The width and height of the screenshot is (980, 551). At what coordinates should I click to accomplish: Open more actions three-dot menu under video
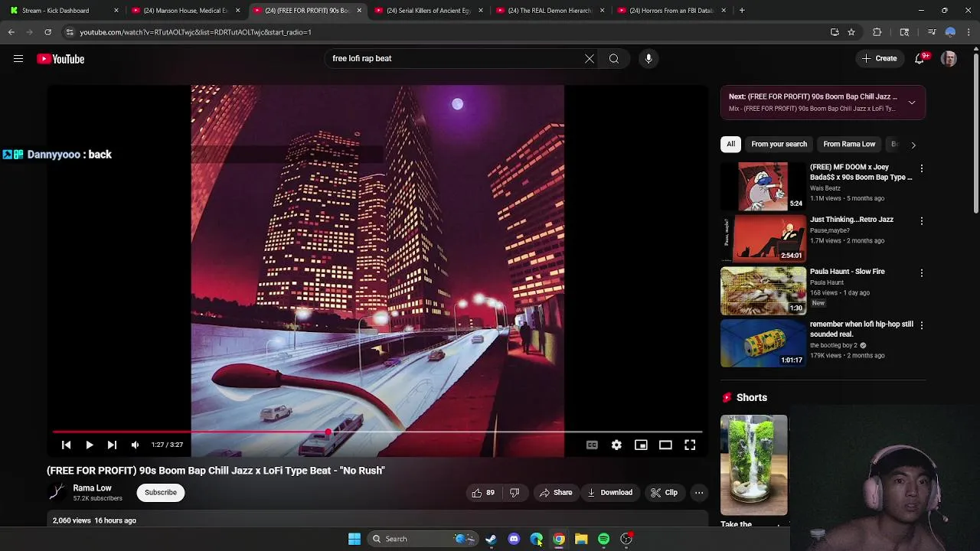click(x=699, y=493)
